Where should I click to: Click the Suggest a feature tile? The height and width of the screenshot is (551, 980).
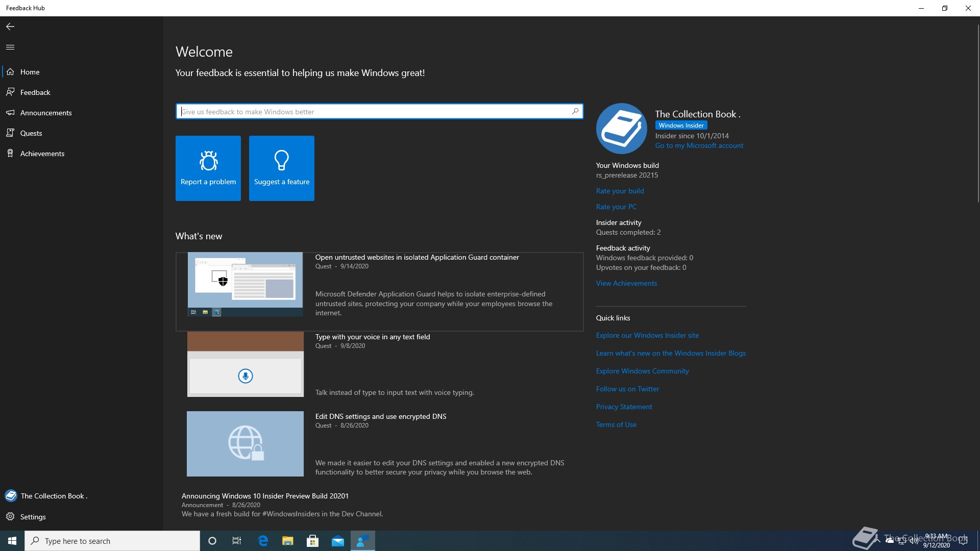click(x=282, y=168)
